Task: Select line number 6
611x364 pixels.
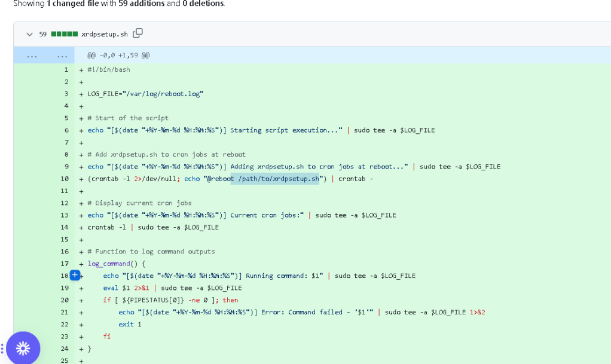Action: point(66,130)
